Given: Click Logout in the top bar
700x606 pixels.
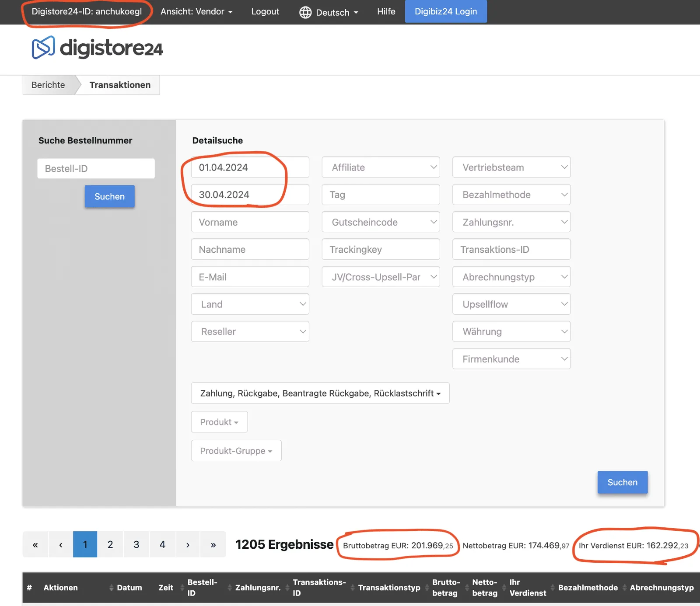Looking at the screenshot, I should point(265,12).
